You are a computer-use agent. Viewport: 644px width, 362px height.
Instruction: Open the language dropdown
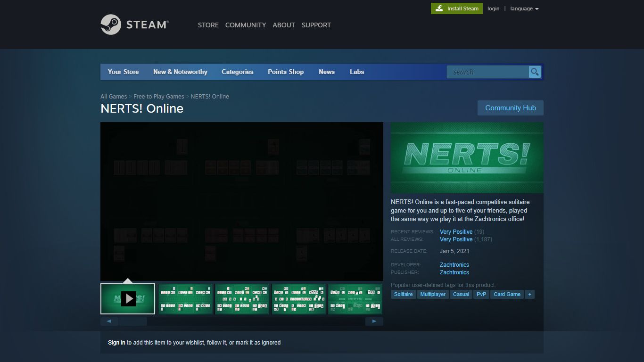(524, 8)
